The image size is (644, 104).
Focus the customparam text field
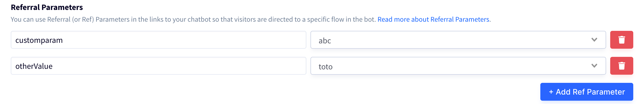point(158,40)
